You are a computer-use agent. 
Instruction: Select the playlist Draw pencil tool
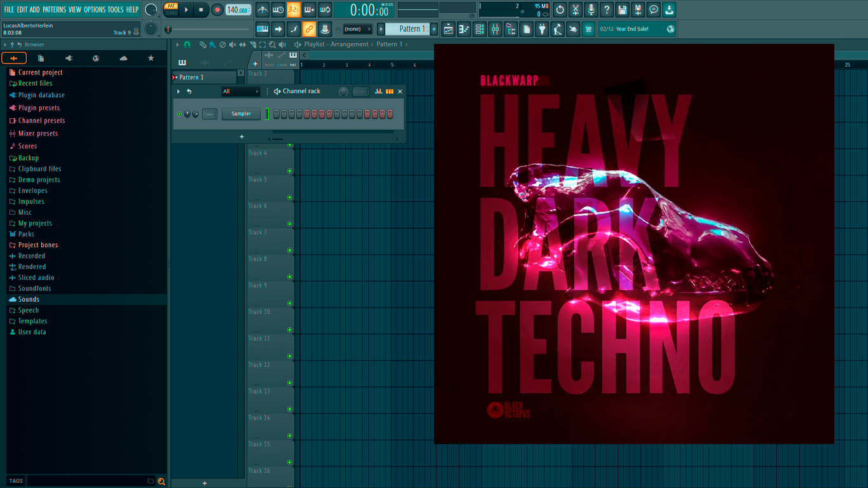(x=203, y=44)
